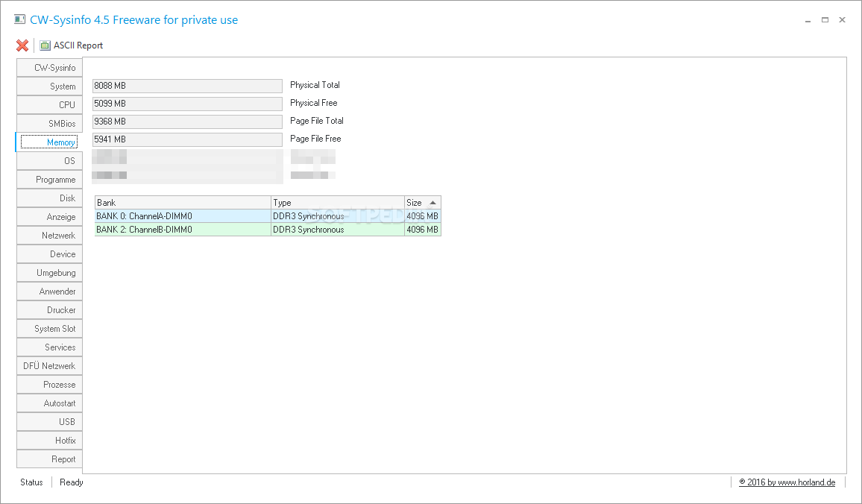Select row BANK 0: ChannelA-DIMM0
Viewport: 862px width, 504px height.
268,216
